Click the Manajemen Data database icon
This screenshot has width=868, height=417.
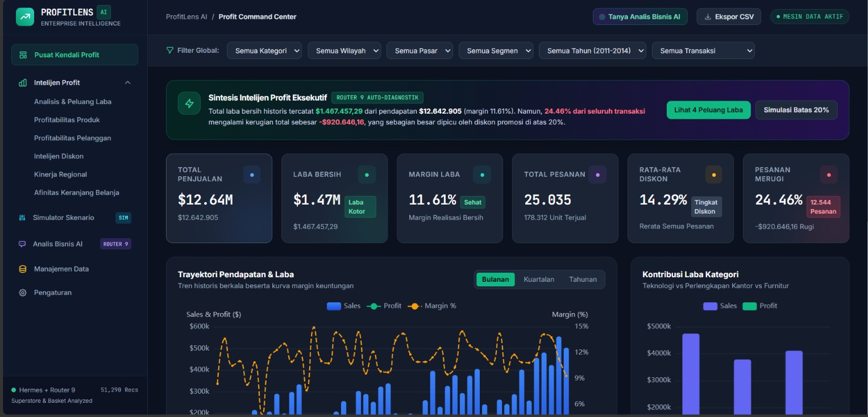pos(23,269)
